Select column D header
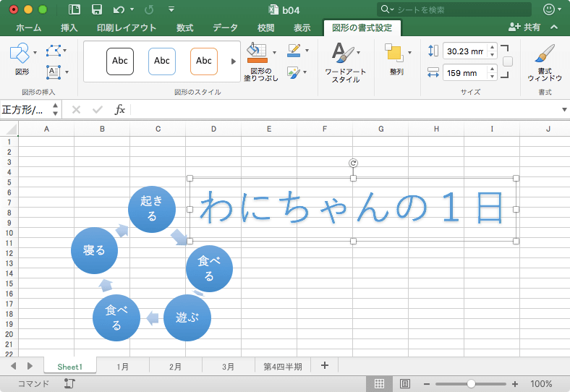 coord(213,129)
